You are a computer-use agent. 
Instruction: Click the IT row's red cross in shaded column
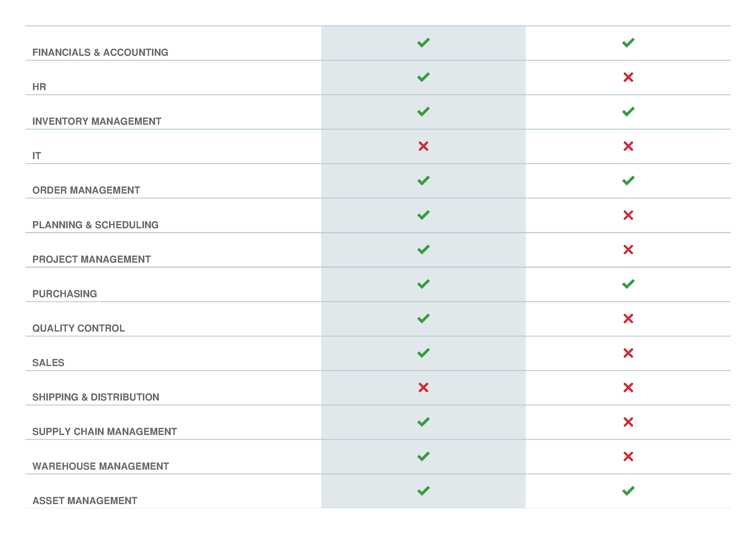click(x=423, y=146)
